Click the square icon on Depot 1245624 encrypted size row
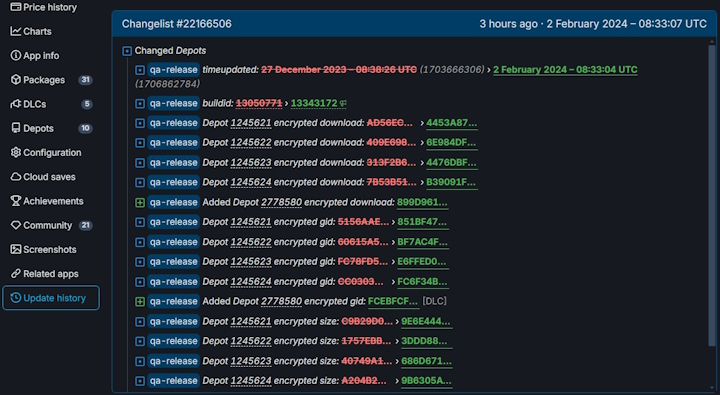Viewport: 720px width, 395px height. coord(140,381)
